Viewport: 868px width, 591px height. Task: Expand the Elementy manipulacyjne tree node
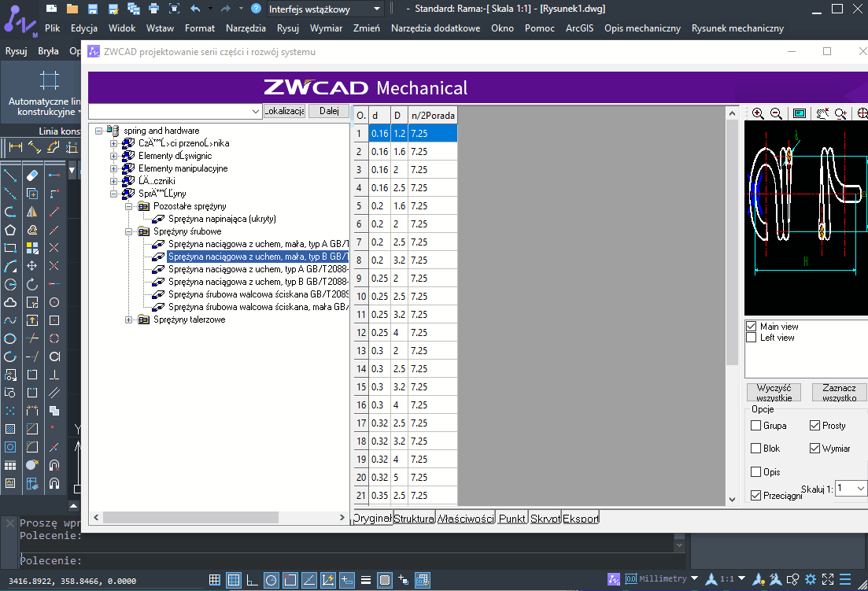click(x=113, y=168)
